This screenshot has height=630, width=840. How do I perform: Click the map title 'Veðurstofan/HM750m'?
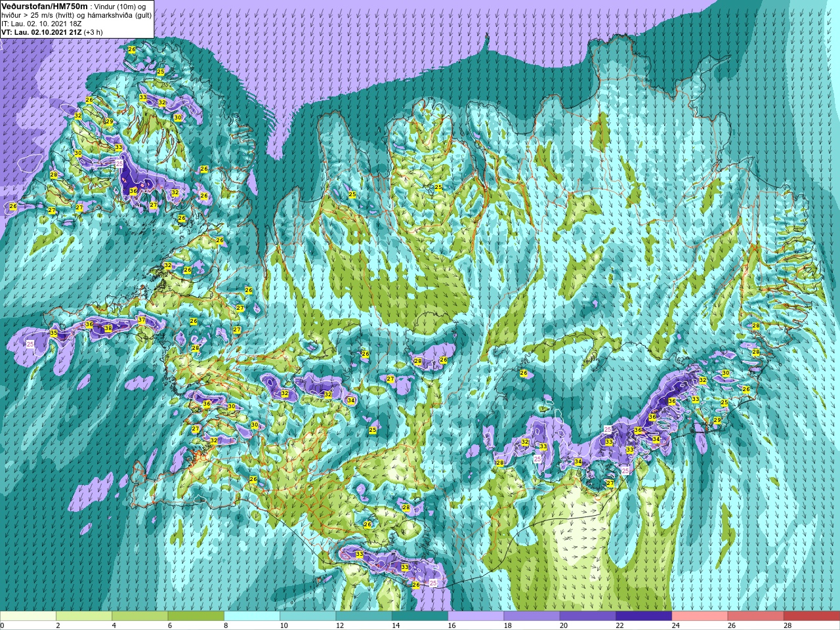(45, 6)
